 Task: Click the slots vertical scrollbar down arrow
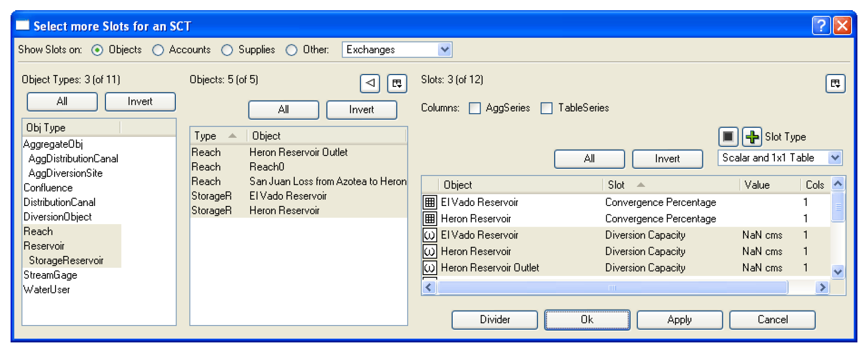(838, 272)
